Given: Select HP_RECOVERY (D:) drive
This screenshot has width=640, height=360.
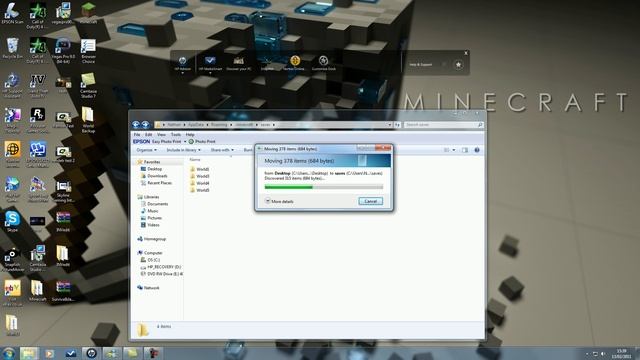Looking at the screenshot, I should coord(164,267).
